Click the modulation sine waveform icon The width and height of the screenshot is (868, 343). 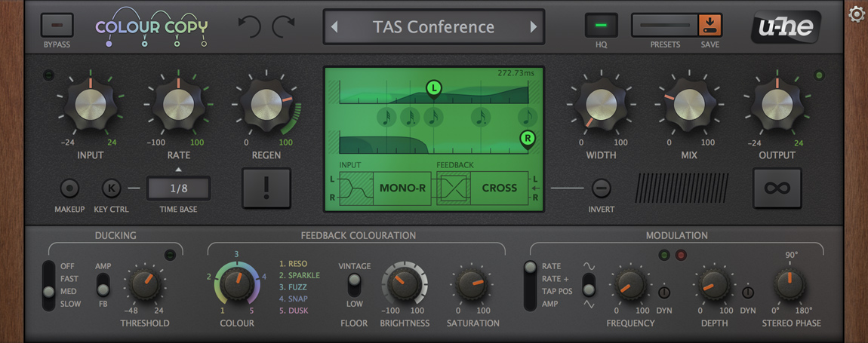(x=589, y=266)
